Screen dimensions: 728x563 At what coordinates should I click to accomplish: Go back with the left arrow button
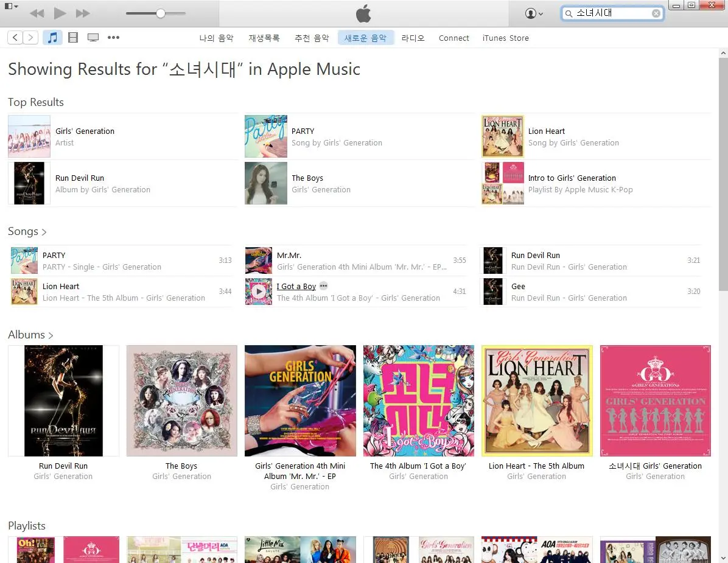click(x=15, y=38)
